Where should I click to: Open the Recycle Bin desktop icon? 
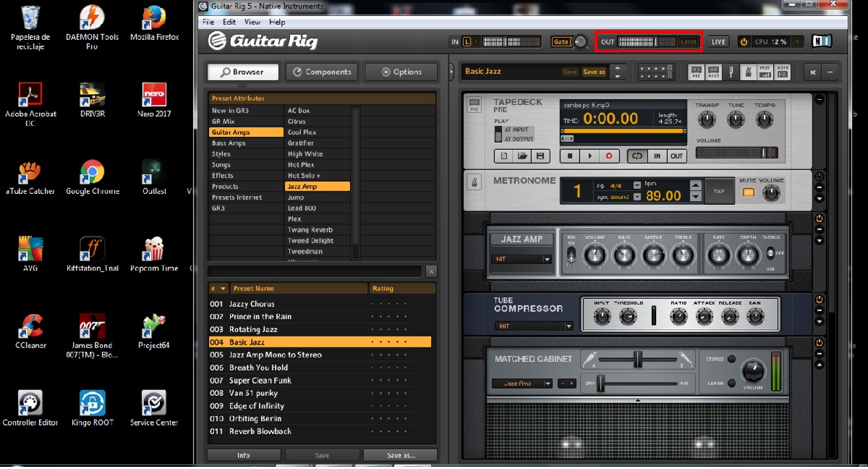pyautogui.click(x=30, y=27)
